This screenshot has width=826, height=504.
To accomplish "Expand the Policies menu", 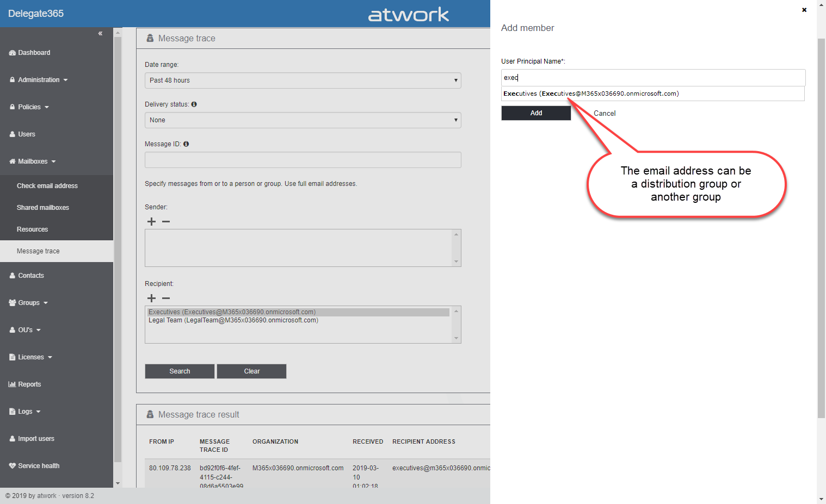I will 47,107.
